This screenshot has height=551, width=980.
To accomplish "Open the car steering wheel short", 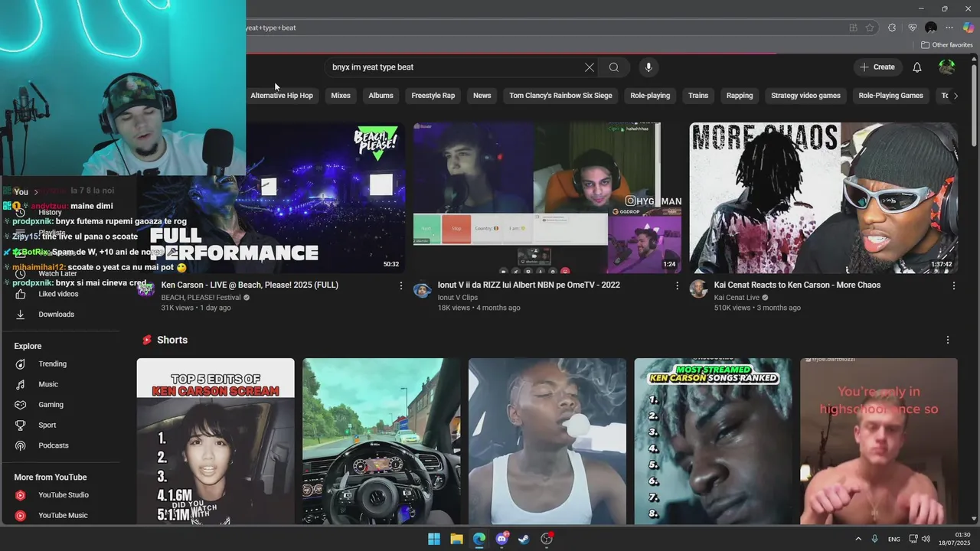I will (381, 441).
